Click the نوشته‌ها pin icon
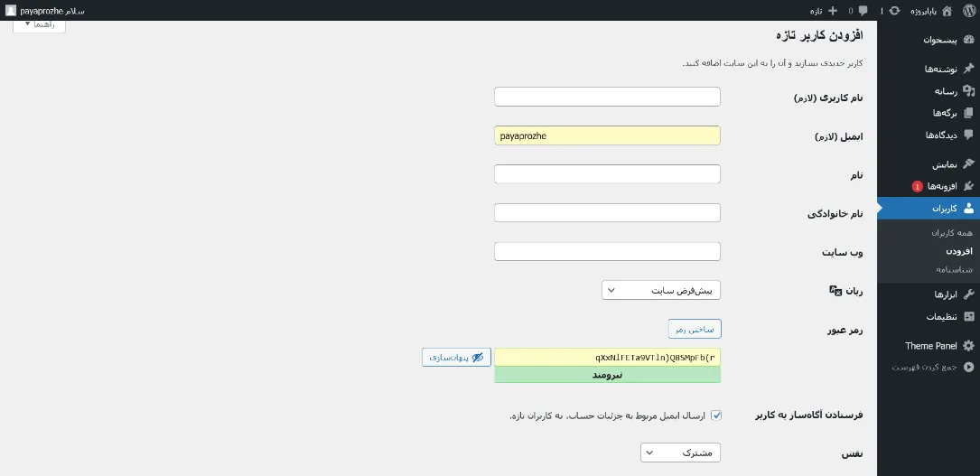The image size is (980, 476). (x=968, y=69)
